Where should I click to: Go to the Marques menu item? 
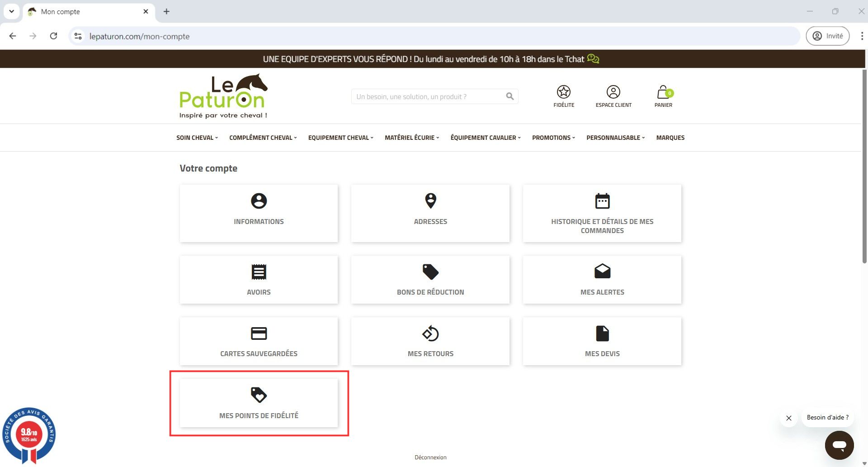click(x=670, y=138)
